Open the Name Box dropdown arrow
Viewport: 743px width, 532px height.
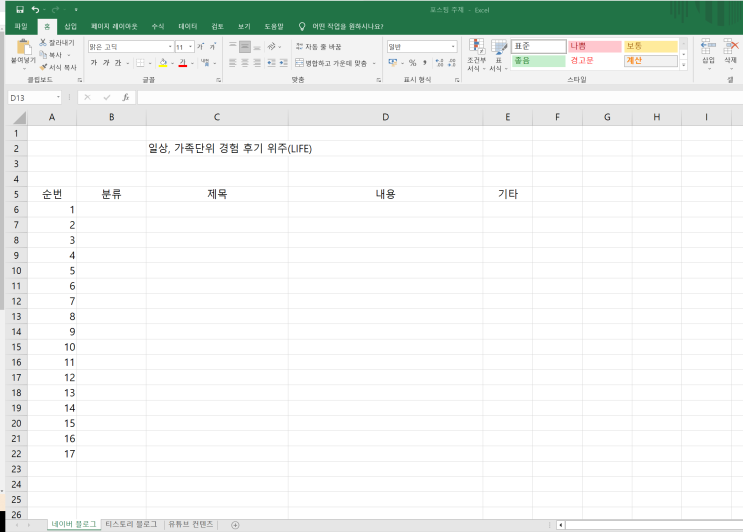click(58, 97)
